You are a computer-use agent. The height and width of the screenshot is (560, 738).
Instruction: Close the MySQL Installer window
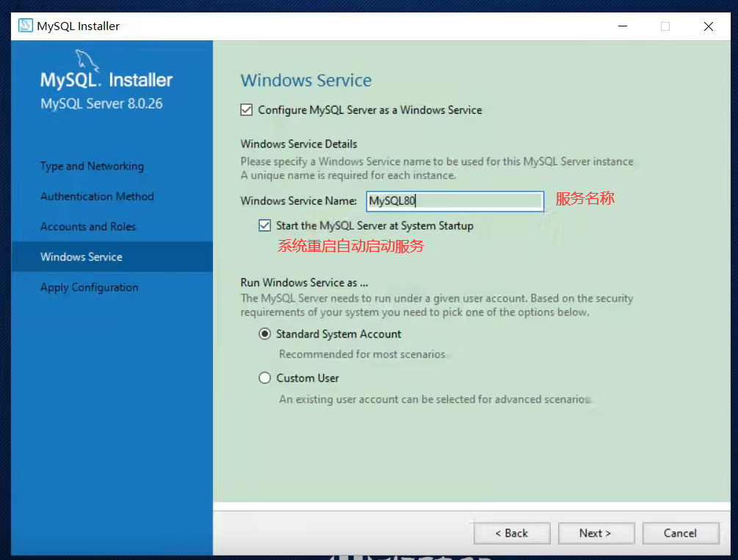708,26
